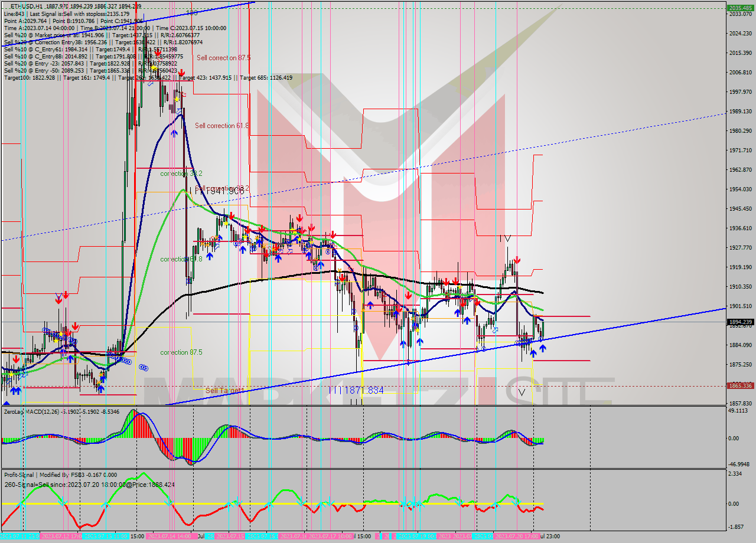Click the 1954.030 price axis label
756x543 pixels.
point(740,189)
